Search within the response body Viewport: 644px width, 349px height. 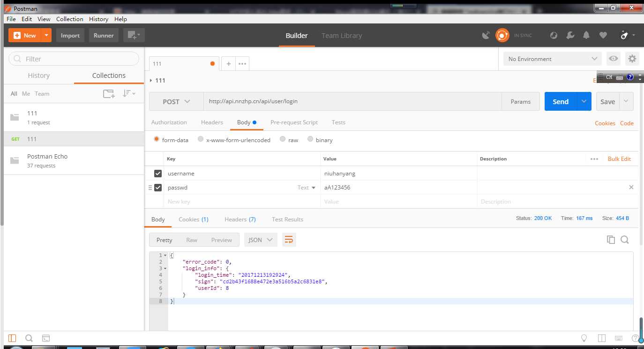point(625,240)
